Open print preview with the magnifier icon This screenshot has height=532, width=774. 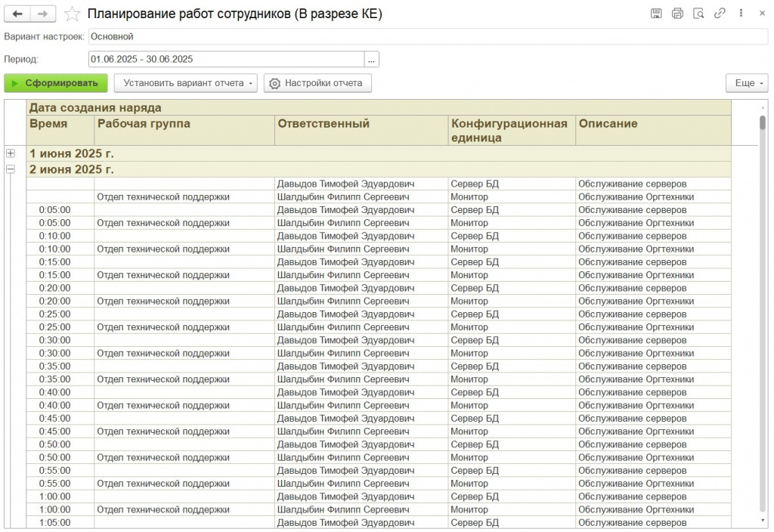coord(698,14)
